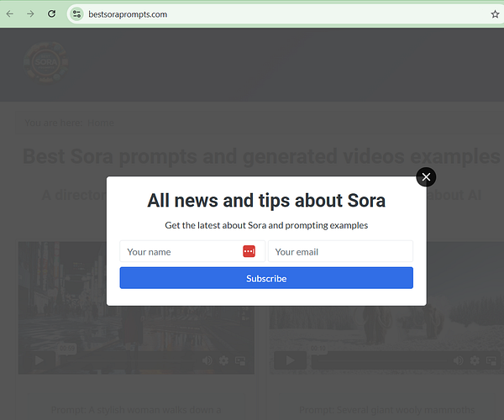Focus the Your email field
Viewport: 504px width, 420px height.
[x=340, y=251]
